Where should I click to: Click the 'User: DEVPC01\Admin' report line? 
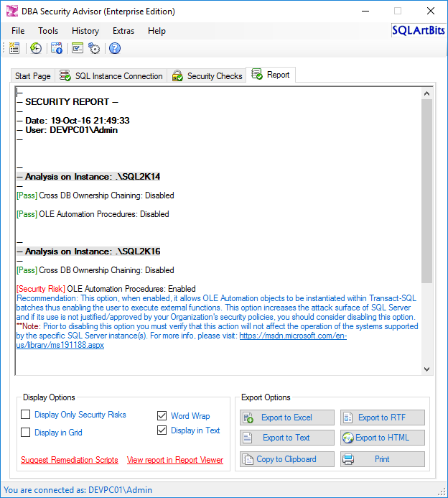point(67,130)
